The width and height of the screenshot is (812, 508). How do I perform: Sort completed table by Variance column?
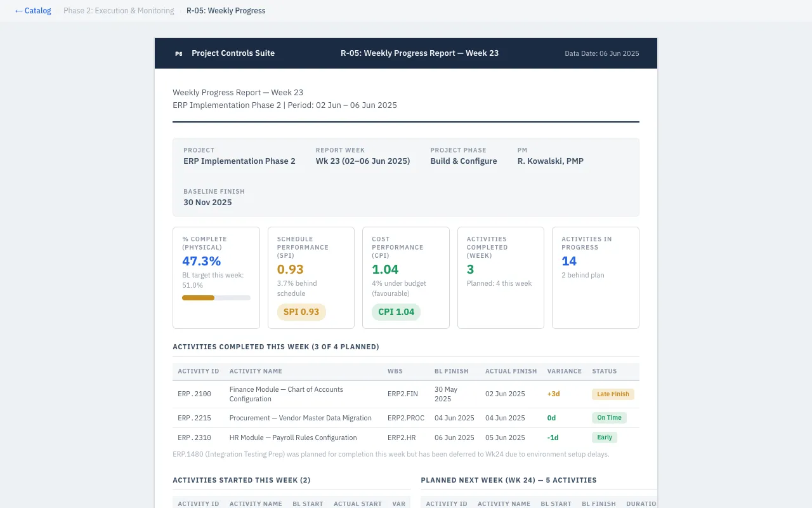(564, 371)
